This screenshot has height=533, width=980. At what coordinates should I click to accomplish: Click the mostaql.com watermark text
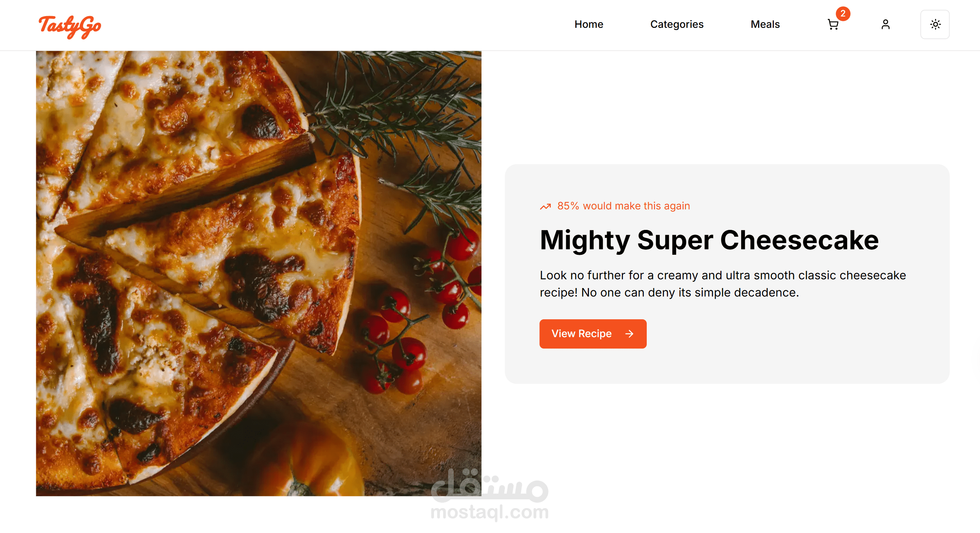tap(490, 512)
